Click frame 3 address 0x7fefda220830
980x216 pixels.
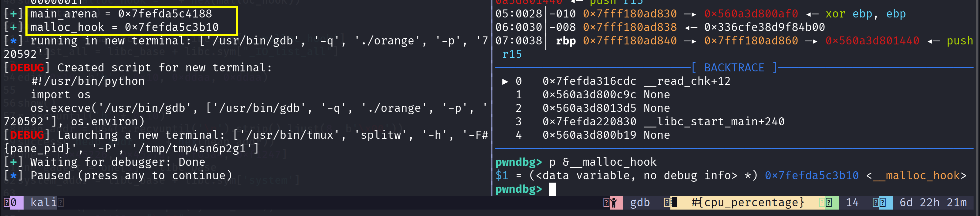click(x=589, y=122)
